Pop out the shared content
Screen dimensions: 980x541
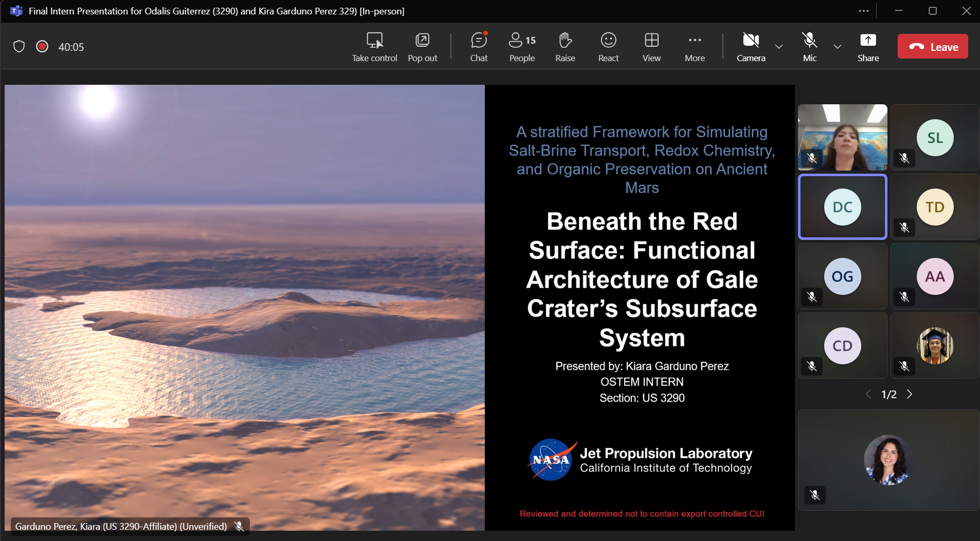(x=422, y=46)
